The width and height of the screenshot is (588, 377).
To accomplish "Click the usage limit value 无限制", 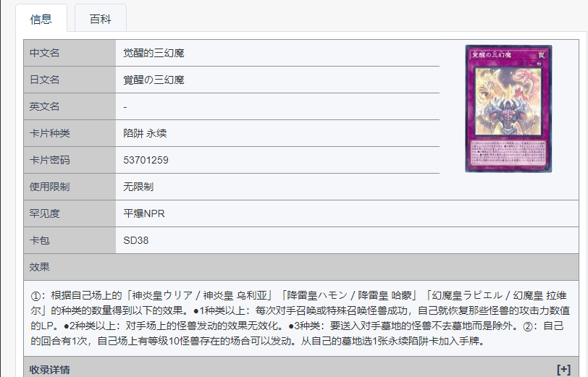I will [x=138, y=187].
